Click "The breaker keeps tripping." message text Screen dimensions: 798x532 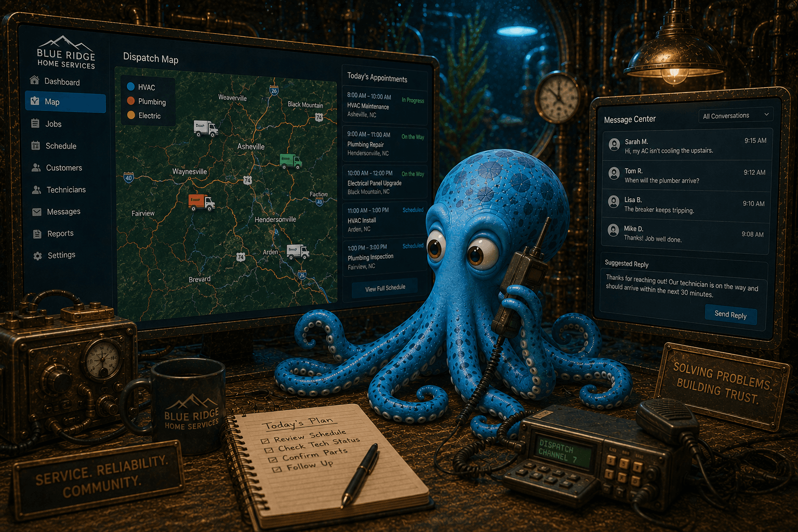(659, 209)
